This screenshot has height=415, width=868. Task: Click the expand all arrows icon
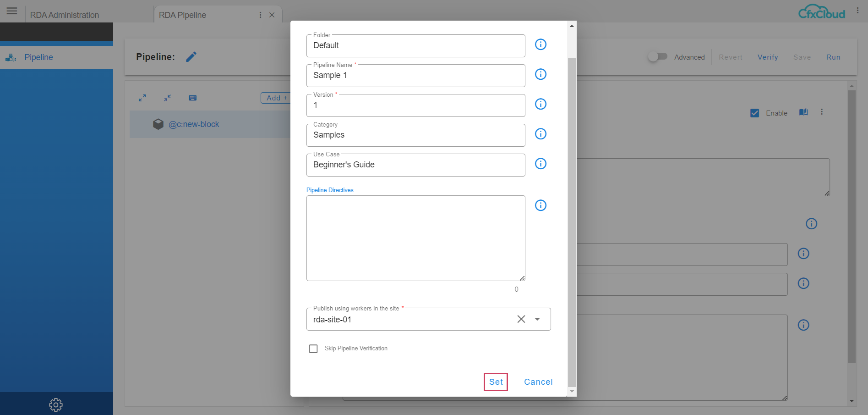tap(142, 98)
